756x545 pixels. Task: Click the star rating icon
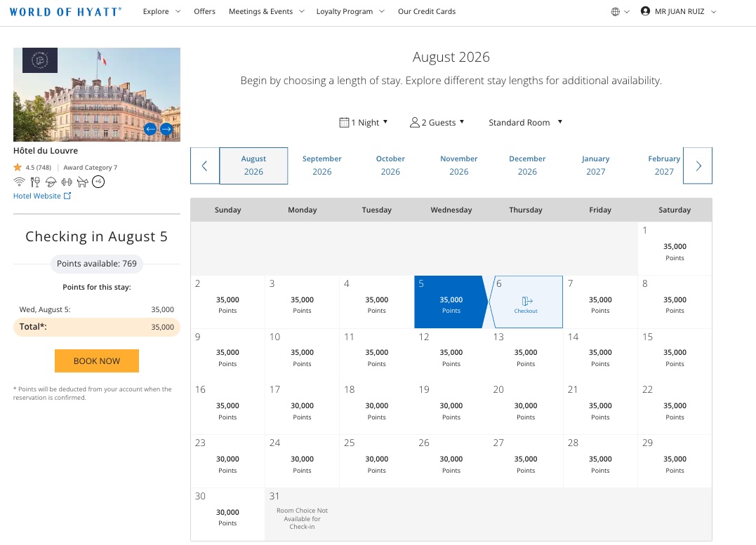coord(18,167)
